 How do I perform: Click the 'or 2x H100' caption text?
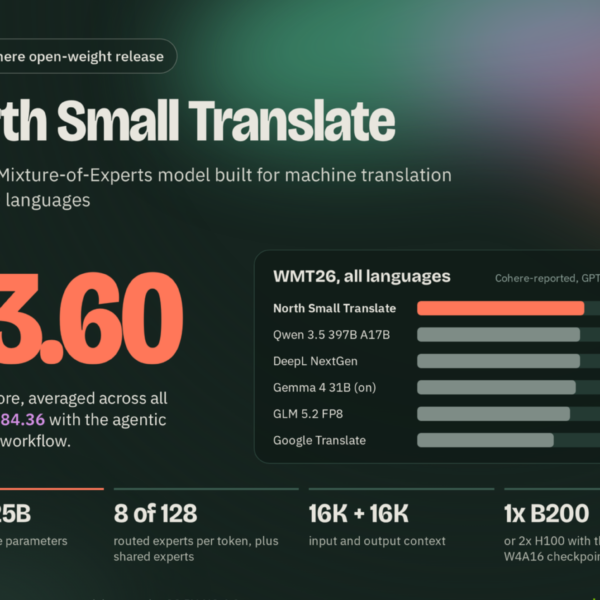(x=535, y=541)
